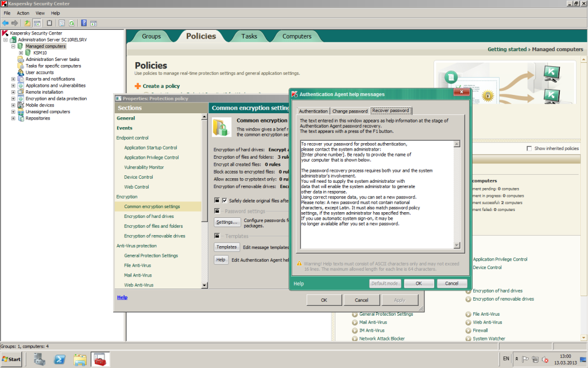Click the lock icon beside Safely delete checkbox

pyautogui.click(x=216, y=201)
